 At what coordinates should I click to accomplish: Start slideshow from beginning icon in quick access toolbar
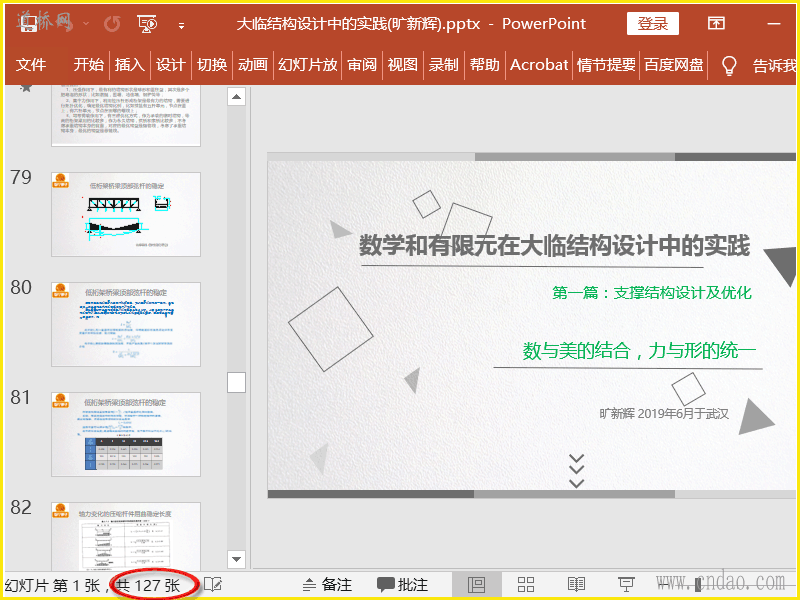(147, 23)
